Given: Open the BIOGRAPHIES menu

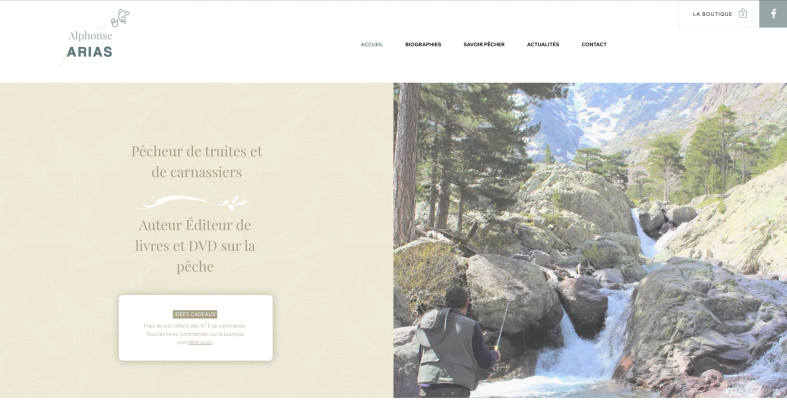Looking at the screenshot, I should 423,45.
